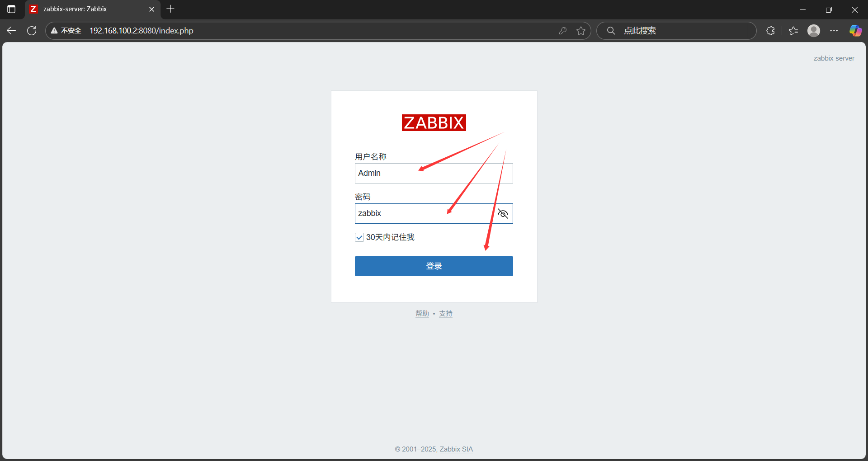Image resolution: width=868 pixels, height=461 pixels.
Task: Add this page to favorites star
Action: coord(581,31)
